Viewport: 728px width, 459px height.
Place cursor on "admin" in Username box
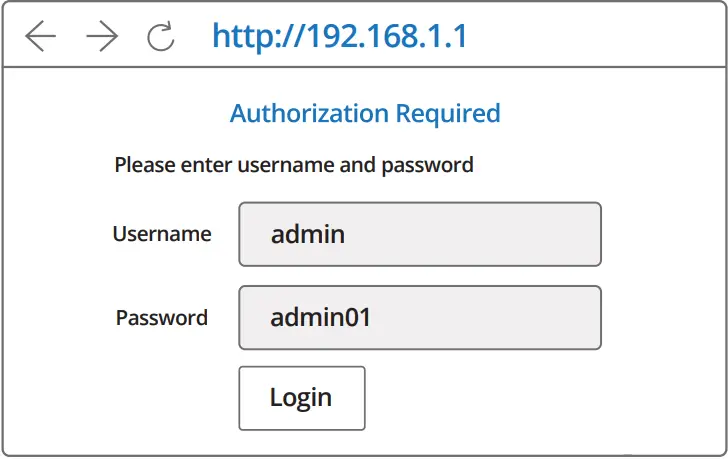coord(308,235)
